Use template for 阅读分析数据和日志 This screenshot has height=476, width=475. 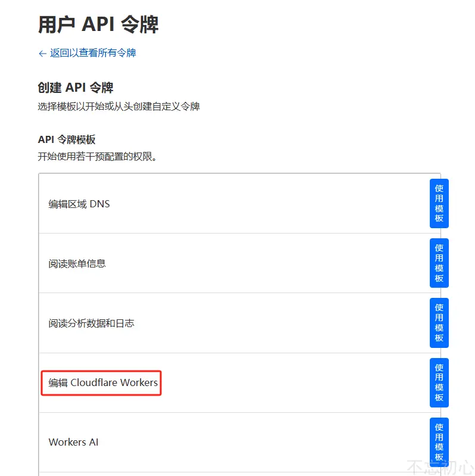[439, 323]
